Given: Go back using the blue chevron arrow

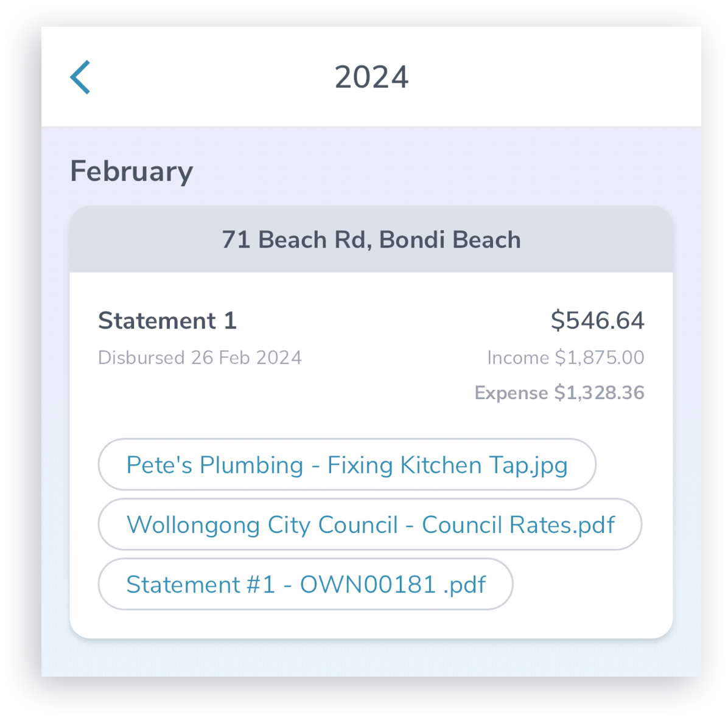Looking at the screenshot, I should [x=80, y=77].
